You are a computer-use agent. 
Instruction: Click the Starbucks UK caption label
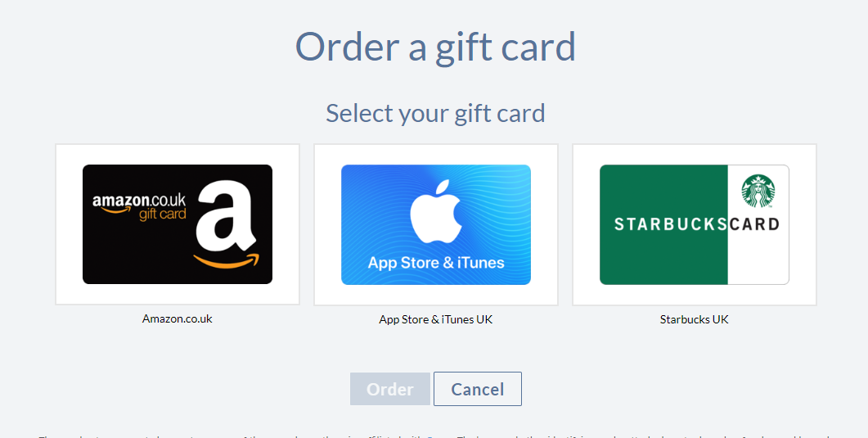coord(695,319)
